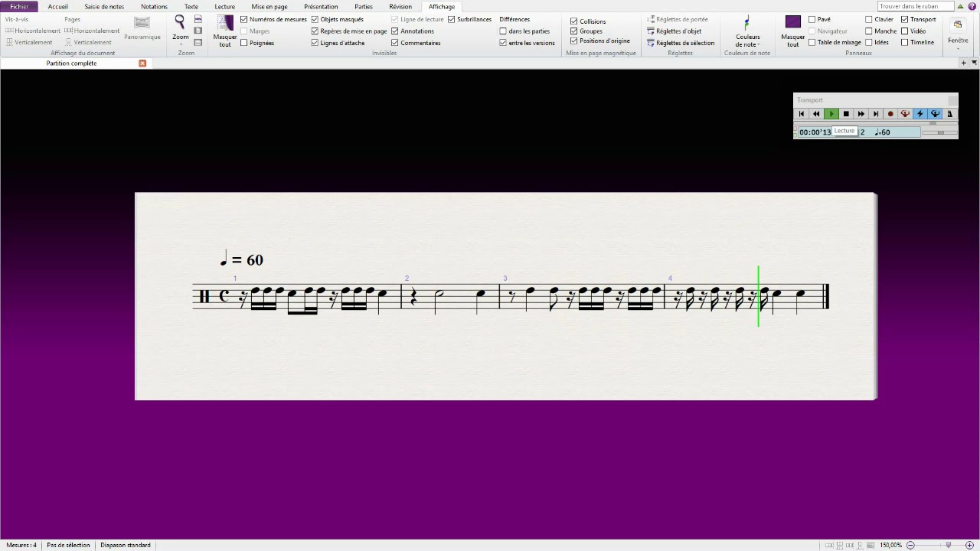Rewind playback using the double-left arrow
The width and height of the screenshot is (980, 551).
[816, 114]
